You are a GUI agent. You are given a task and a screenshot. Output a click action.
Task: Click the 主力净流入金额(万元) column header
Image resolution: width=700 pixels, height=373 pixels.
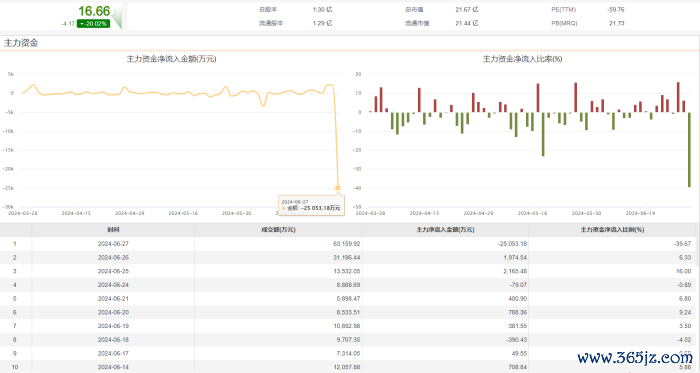coord(446,230)
